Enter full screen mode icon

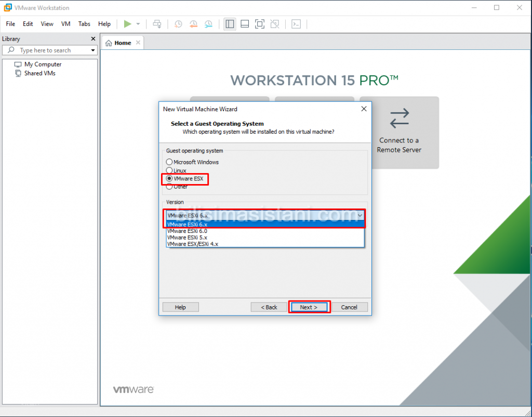coord(260,24)
